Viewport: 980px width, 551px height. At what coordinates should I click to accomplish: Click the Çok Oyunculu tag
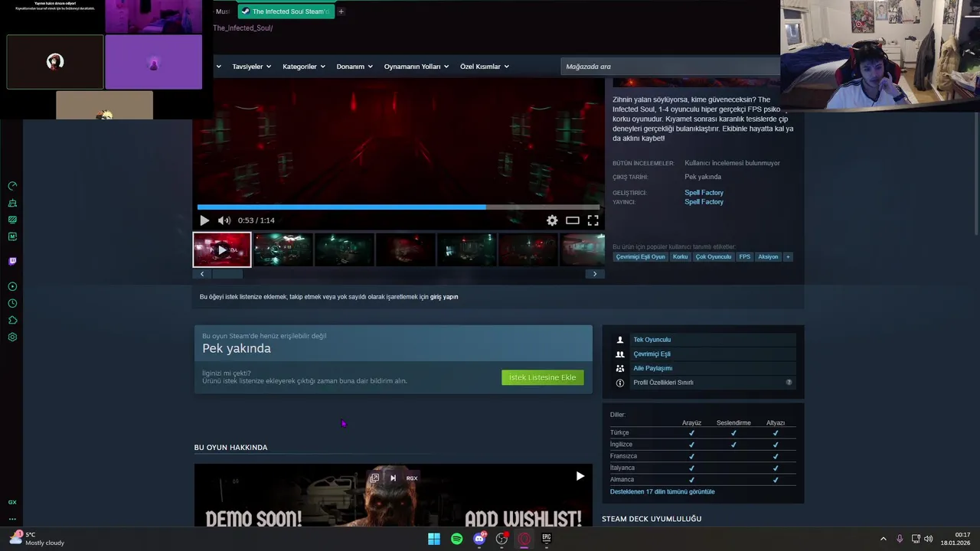coord(714,257)
